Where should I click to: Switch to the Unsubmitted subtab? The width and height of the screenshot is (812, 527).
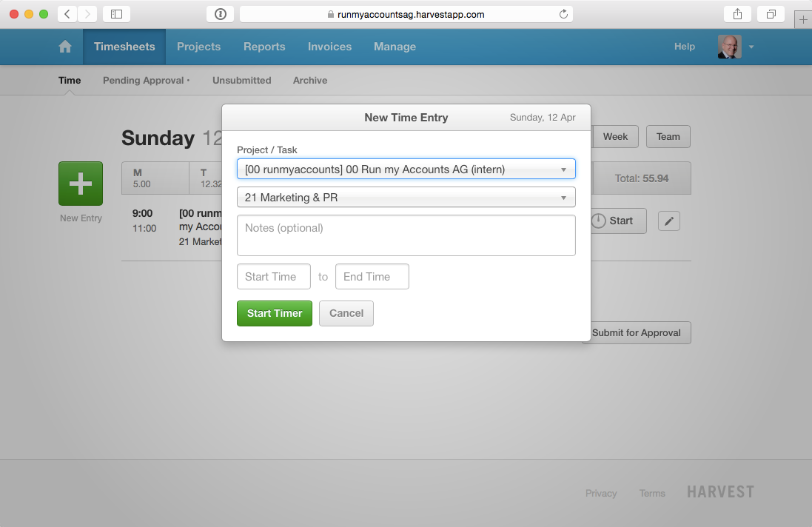point(242,80)
